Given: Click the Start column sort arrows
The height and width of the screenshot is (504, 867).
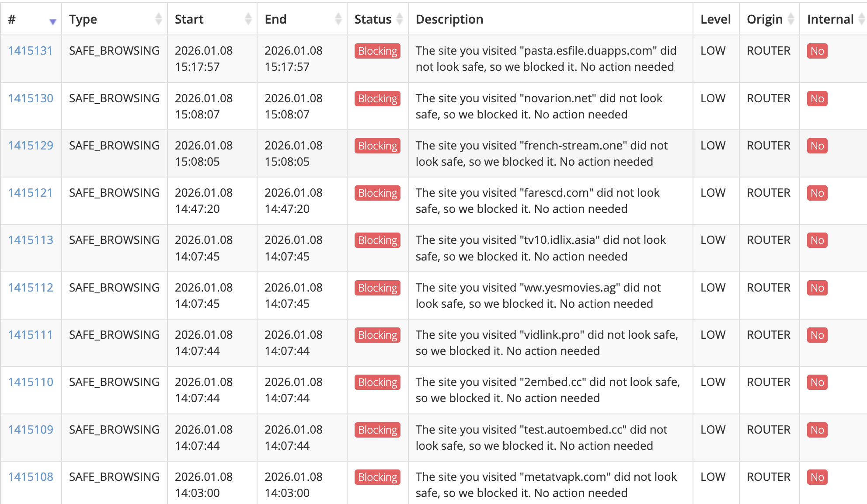Looking at the screenshot, I should click(248, 19).
